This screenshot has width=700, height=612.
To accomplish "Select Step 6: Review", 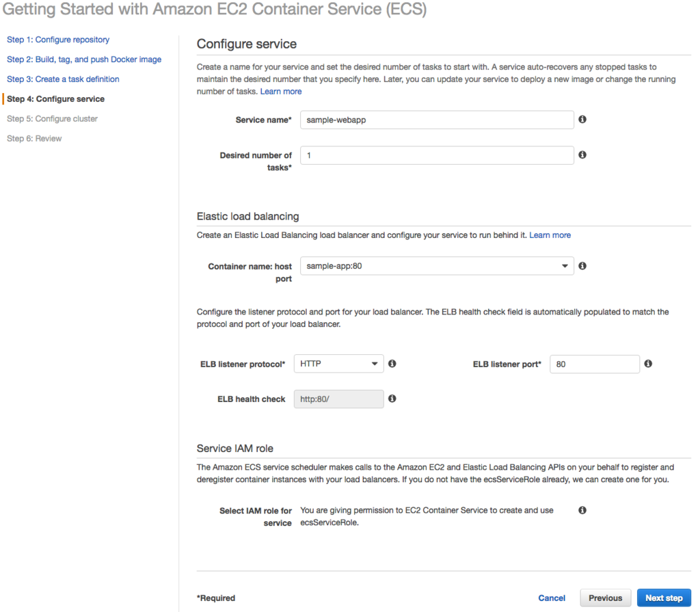I will 34,139.
